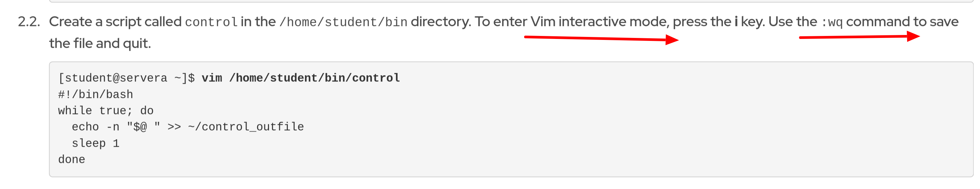Click the /home/student/bin path in the instruction
Screen dimensions: 980x189
[343, 22]
